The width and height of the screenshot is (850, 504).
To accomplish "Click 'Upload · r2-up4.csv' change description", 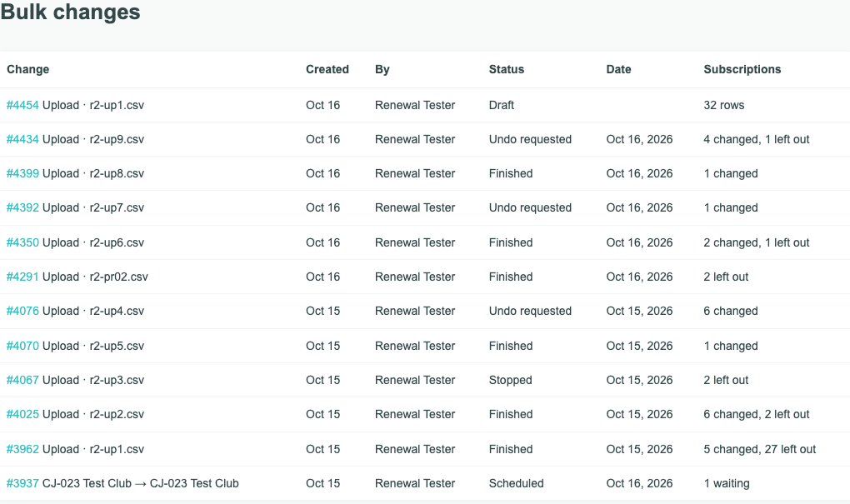I will click(x=93, y=311).
